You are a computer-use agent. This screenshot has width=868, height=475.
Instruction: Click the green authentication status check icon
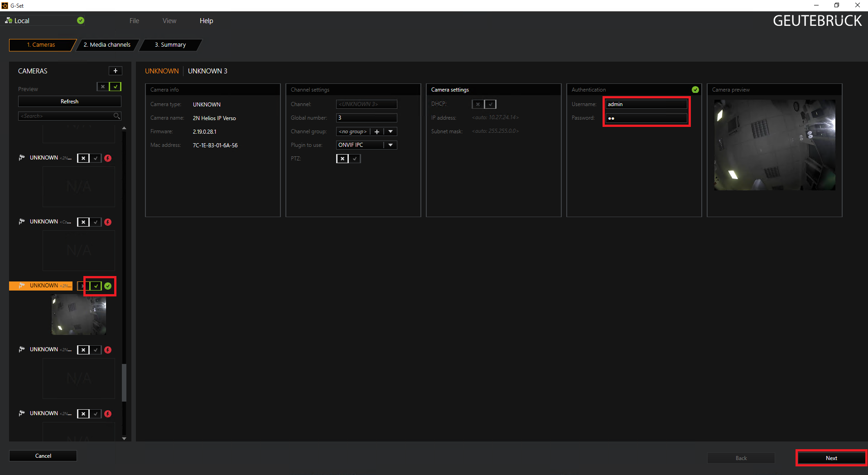[695, 90]
